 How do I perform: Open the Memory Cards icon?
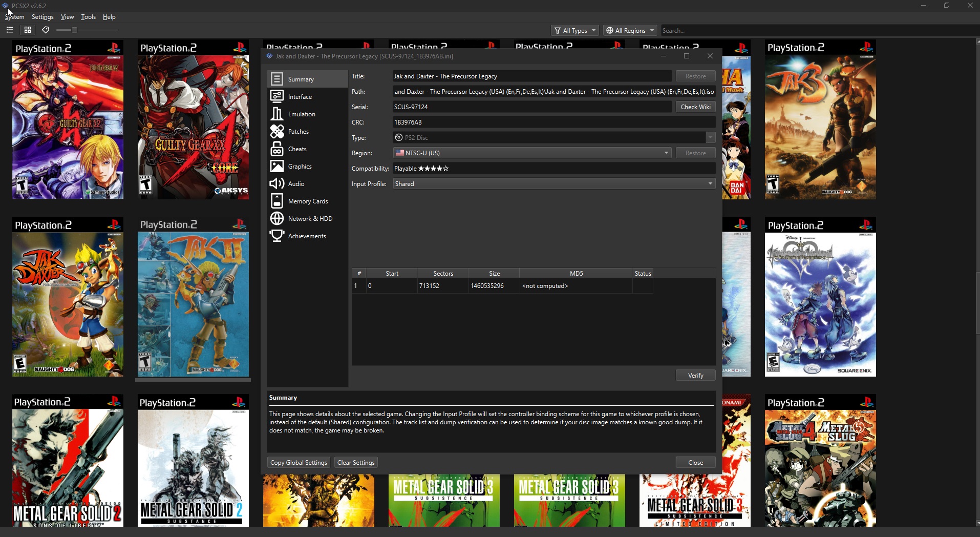[277, 201]
